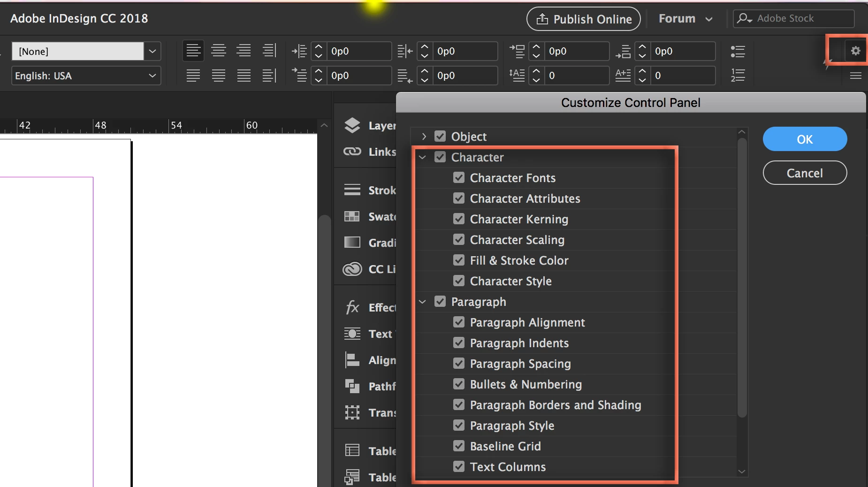
Task: Open the Text Wrap panel
Action: click(370, 334)
